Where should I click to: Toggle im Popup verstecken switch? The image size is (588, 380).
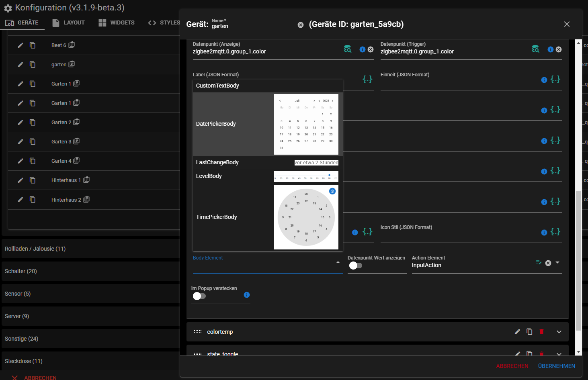point(199,296)
